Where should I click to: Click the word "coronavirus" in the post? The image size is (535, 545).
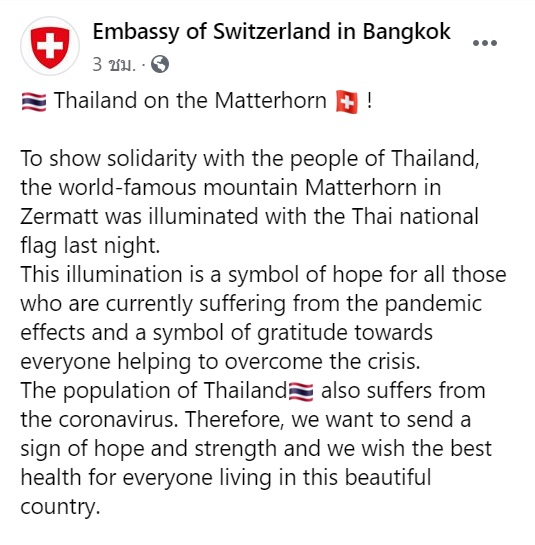click(118, 420)
